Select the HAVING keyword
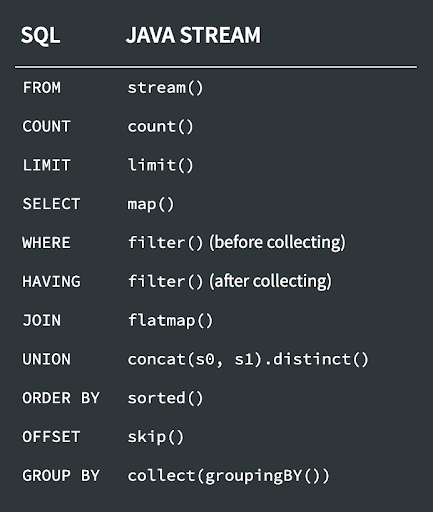Image resolution: width=433 pixels, height=512 pixels. click(x=51, y=282)
